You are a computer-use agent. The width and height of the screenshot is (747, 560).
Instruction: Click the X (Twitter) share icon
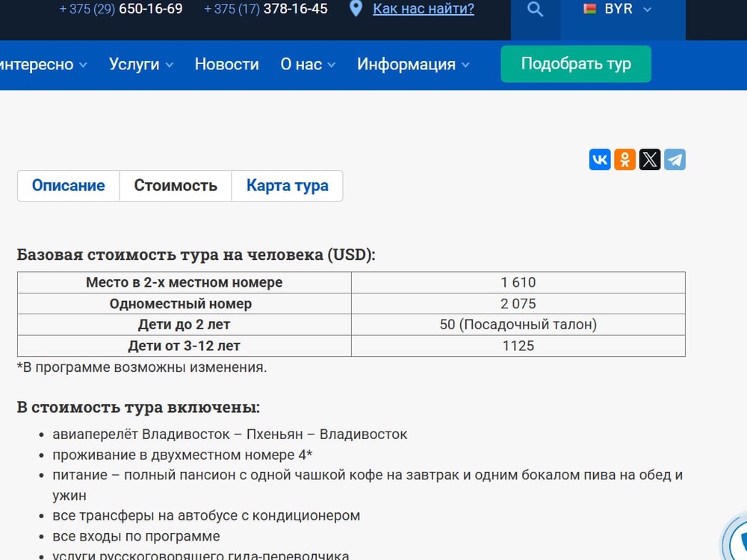650,159
